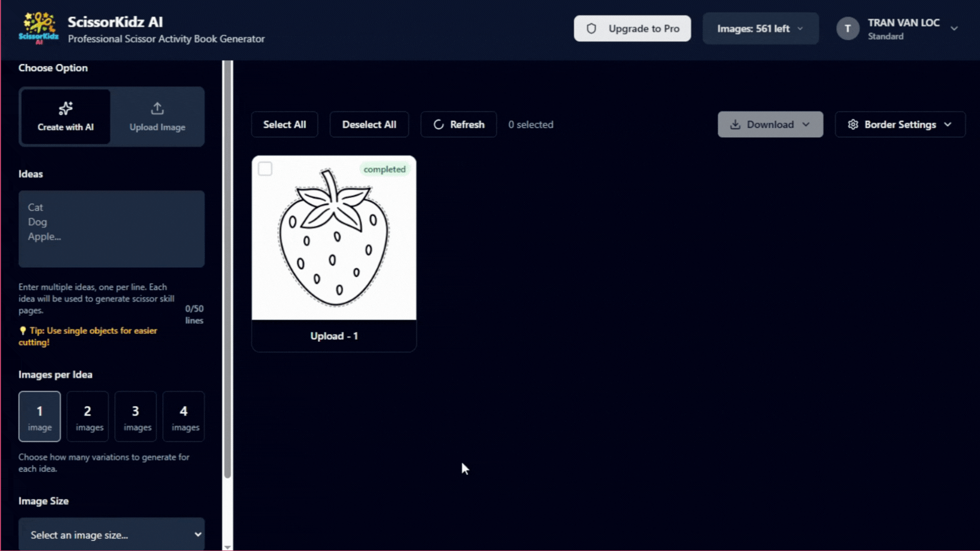Click the circular Refresh arrow icon

pos(438,124)
